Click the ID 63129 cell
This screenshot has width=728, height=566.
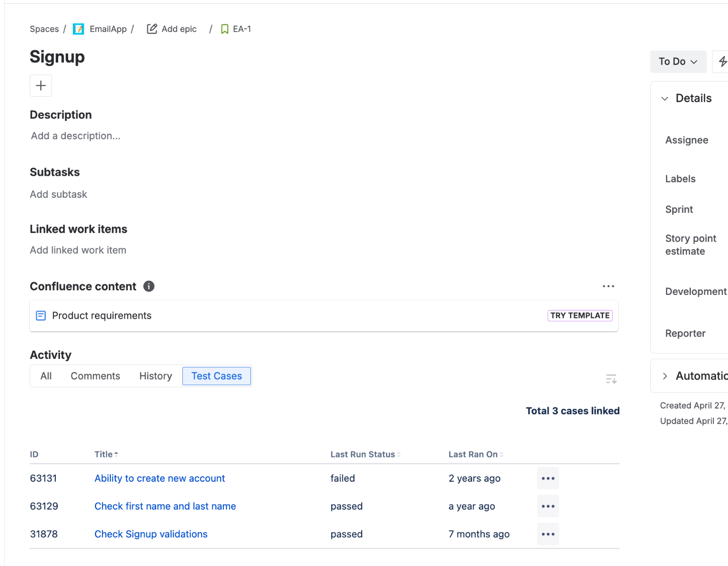point(44,506)
